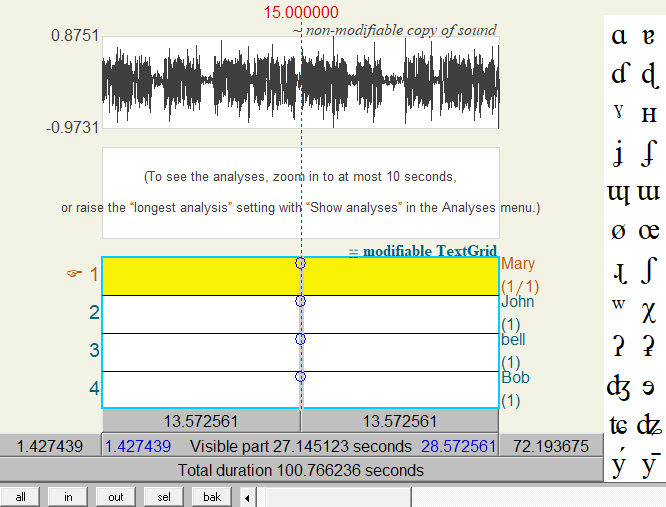Click the barred glottal stop ʡ symbol
666x507 pixels.
[649, 345]
